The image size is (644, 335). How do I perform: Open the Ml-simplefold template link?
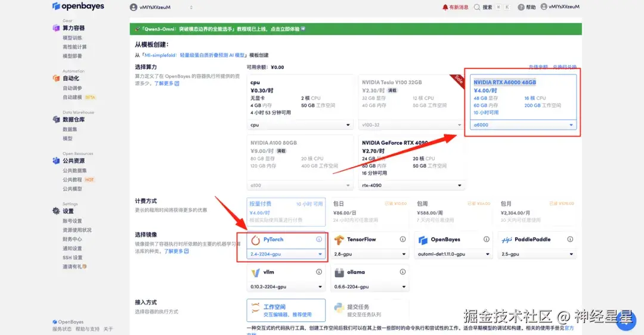[194, 55]
